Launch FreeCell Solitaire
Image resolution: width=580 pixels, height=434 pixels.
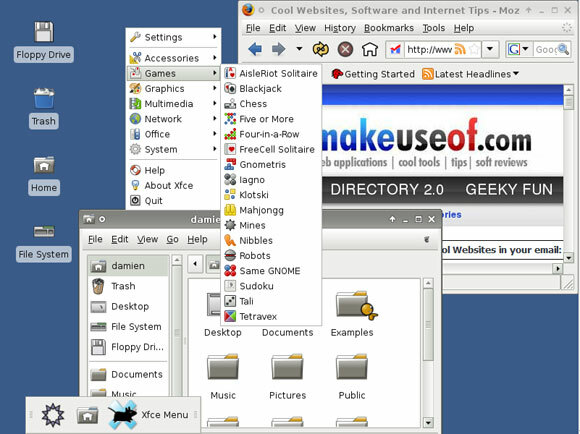point(271,149)
